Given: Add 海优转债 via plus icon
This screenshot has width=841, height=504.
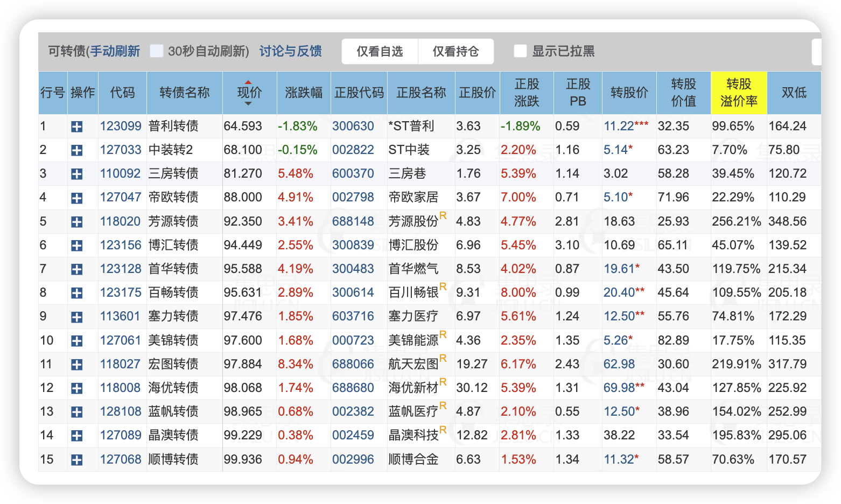Looking at the screenshot, I should [77, 388].
